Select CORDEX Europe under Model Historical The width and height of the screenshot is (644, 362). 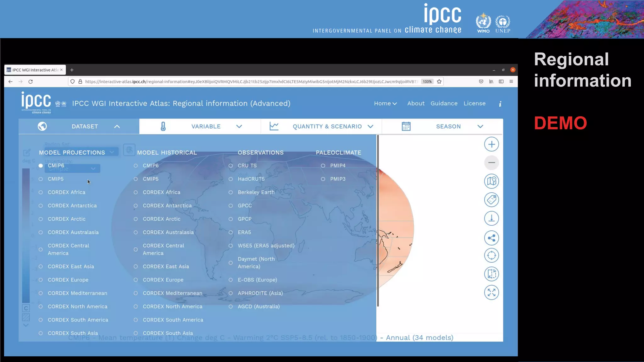coord(158,280)
